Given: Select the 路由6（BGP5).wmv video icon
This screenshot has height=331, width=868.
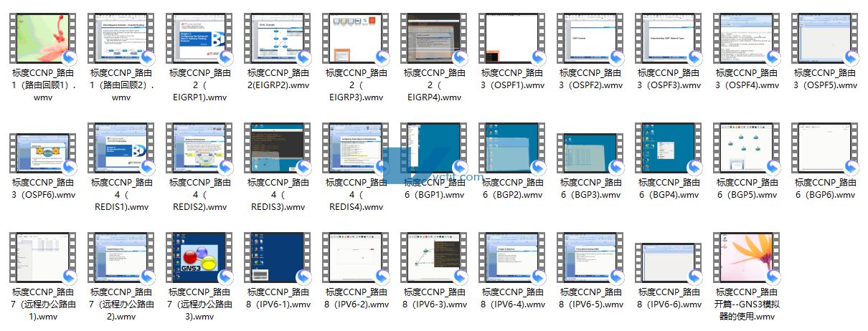Looking at the screenshot, I should tap(747, 148).
